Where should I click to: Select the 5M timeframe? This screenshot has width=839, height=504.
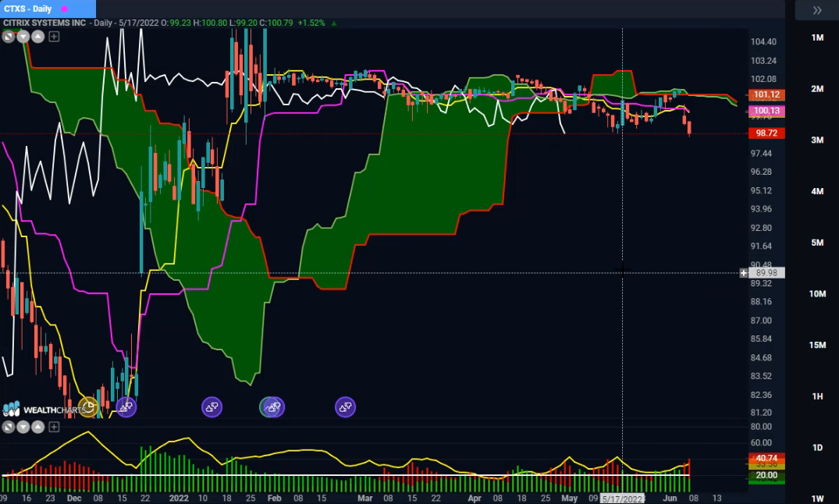[817, 243]
